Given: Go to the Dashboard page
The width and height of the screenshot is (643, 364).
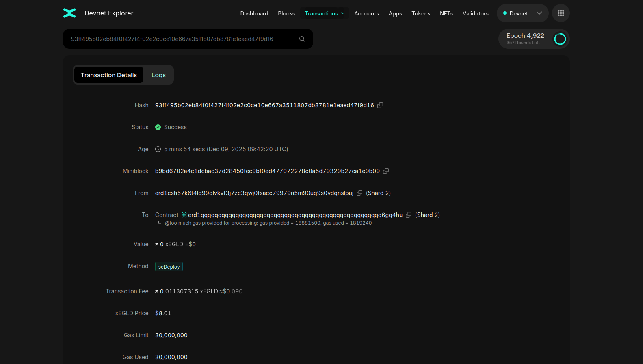Looking at the screenshot, I should 254,13.
